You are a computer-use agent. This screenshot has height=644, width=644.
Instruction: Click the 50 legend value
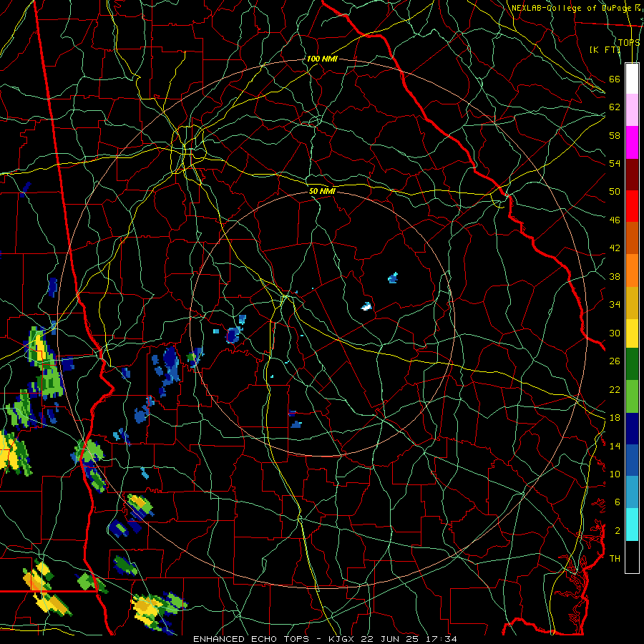click(x=615, y=191)
